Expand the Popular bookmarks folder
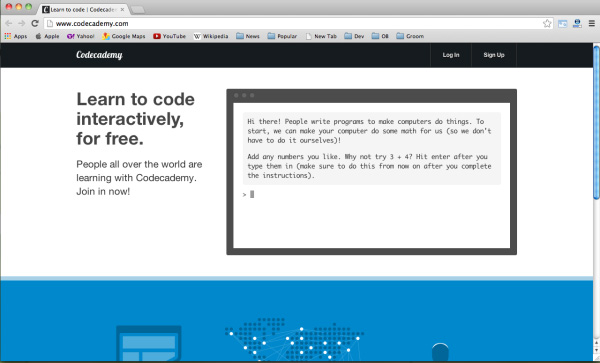Image resolution: width=600 pixels, height=363 pixels. 282,36
